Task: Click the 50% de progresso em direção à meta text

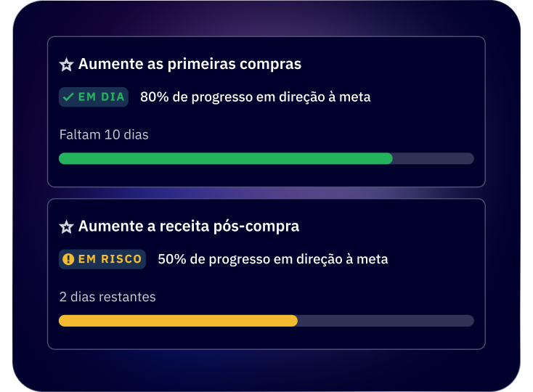Action: (272, 259)
